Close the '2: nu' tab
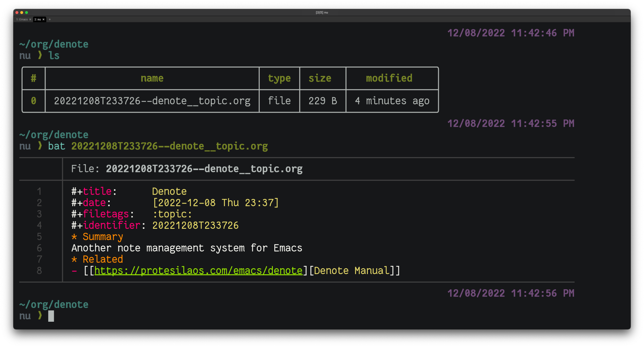644x347 pixels. point(43,19)
